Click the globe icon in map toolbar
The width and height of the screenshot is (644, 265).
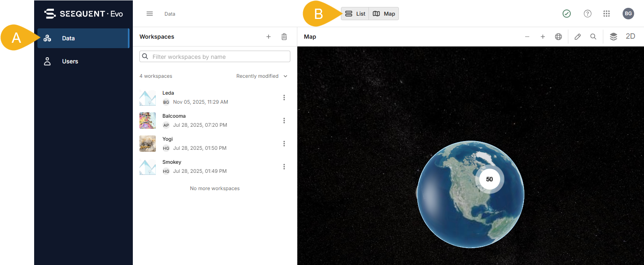[x=558, y=37]
